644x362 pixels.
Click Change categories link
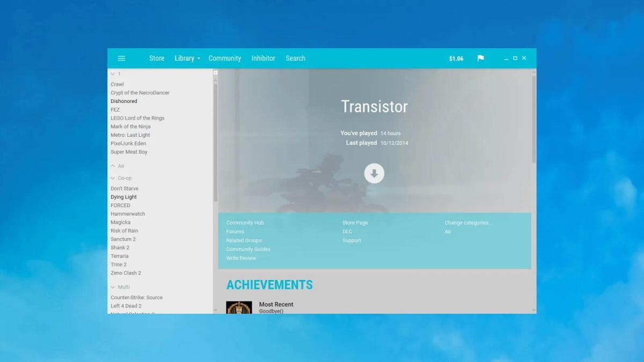click(468, 223)
